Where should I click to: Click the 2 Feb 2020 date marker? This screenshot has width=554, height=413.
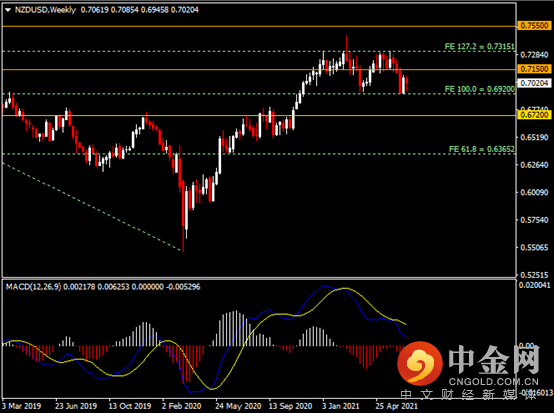pyautogui.click(x=182, y=406)
